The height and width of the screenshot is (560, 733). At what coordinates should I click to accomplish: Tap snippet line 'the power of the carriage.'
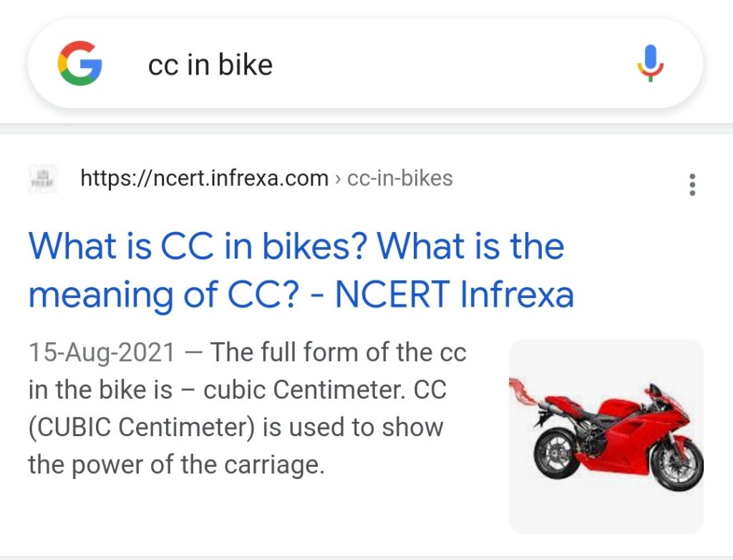point(176,465)
